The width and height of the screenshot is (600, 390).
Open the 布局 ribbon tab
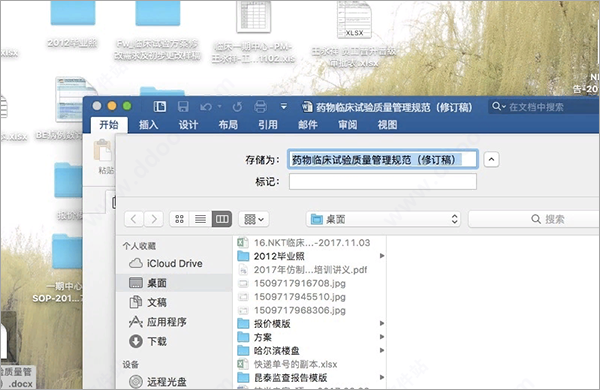click(x=228, y=125)
